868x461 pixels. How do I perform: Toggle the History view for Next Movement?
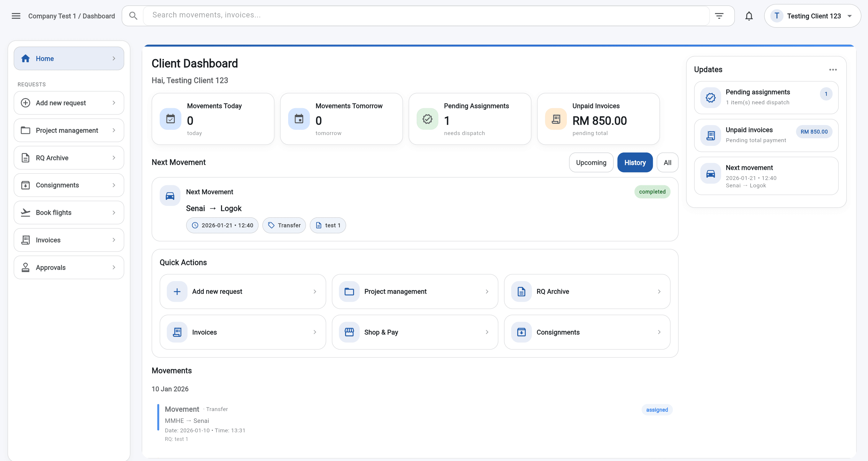(x=635, y=162)
